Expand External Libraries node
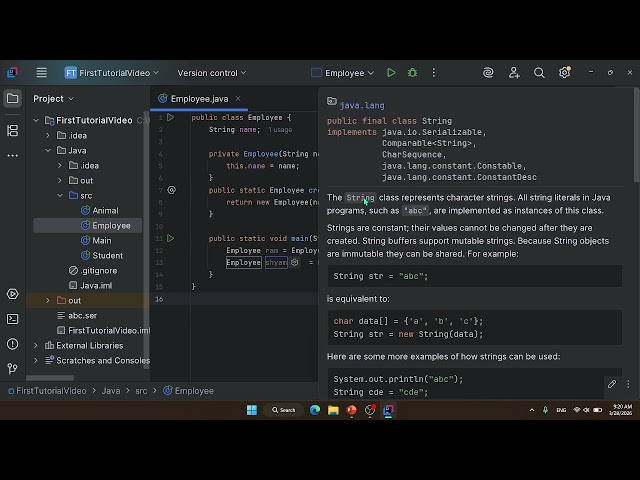The height and width of the screenshot is (480, 640). 36,346
